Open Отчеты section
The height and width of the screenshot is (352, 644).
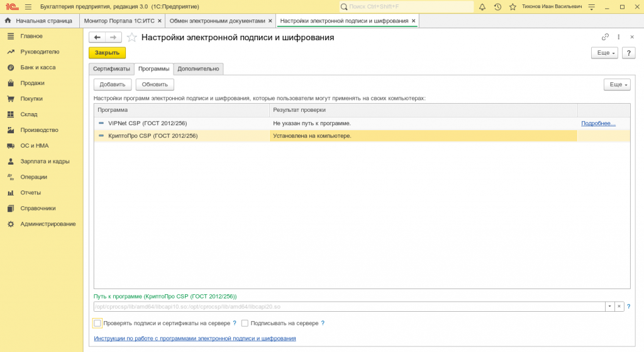[x=30, y=192]
